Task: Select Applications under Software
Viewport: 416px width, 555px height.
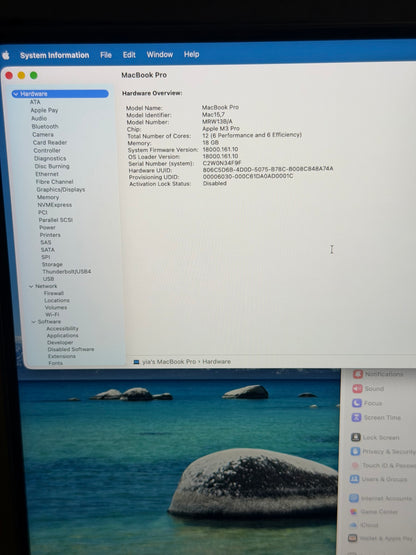Action: (63, 335)
